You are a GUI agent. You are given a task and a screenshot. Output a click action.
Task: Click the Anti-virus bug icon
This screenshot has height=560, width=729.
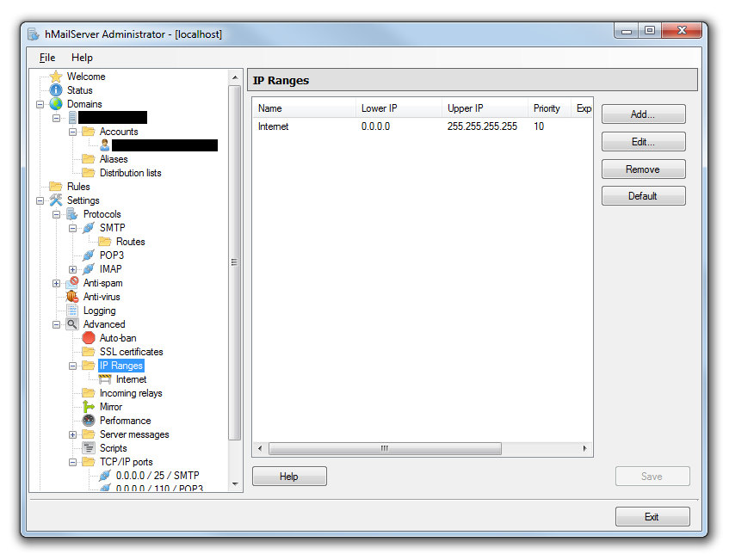pyautogui.click(x=72, y=297)
